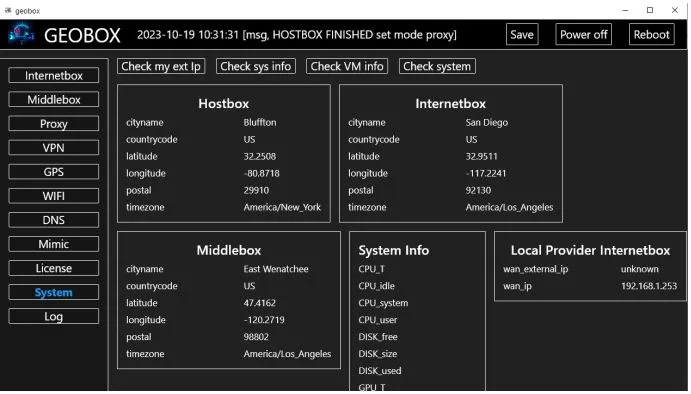Click the Power off button
Viewport: 691px width, 394px height.
pos(584,34)
